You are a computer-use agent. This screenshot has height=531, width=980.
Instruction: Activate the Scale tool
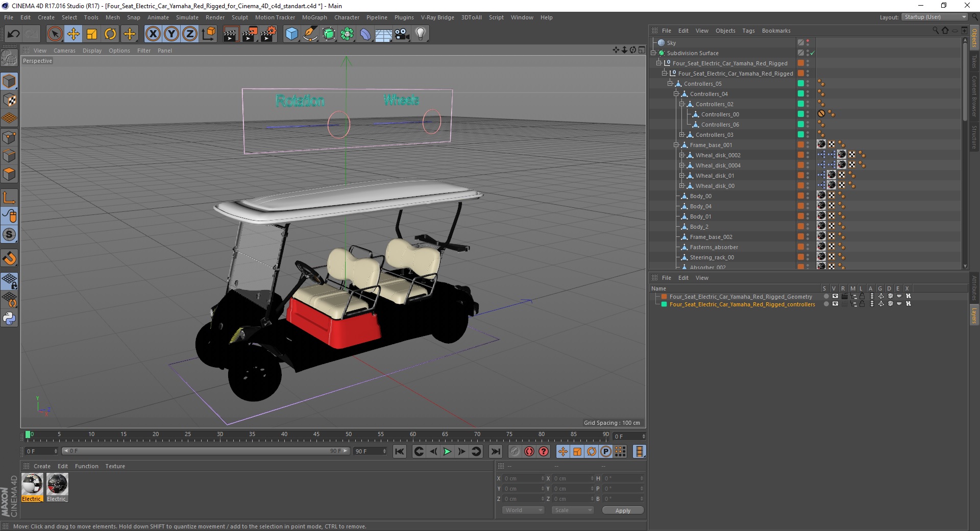click(x=92, y=34)
